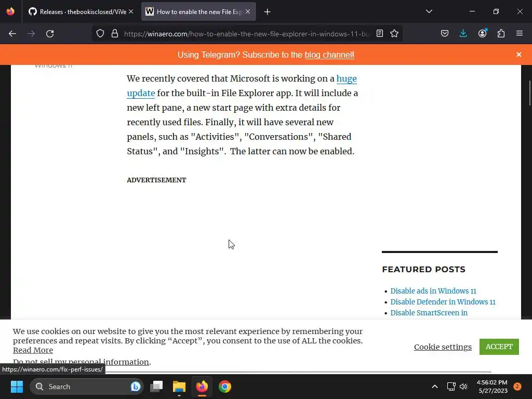532x399 pixels.
Task: Follow the 'huge update' article link
Action: coord(347,79)
